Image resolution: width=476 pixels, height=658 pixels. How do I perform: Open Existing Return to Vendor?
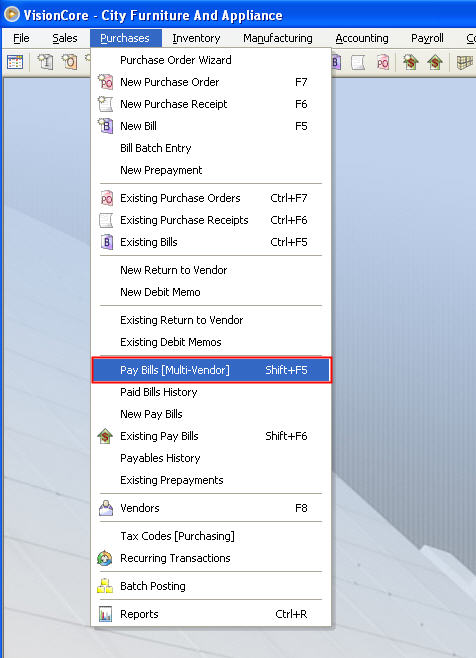point(211,320)
